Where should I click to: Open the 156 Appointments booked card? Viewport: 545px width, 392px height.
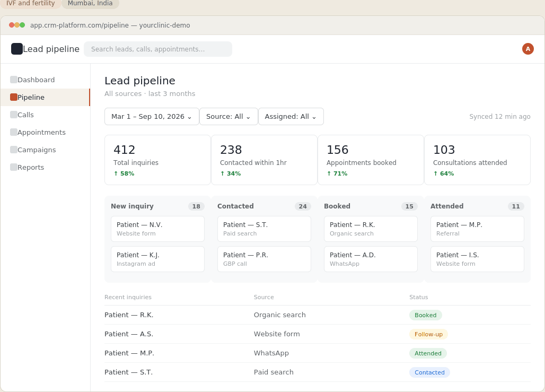click(x=371, y=160)
